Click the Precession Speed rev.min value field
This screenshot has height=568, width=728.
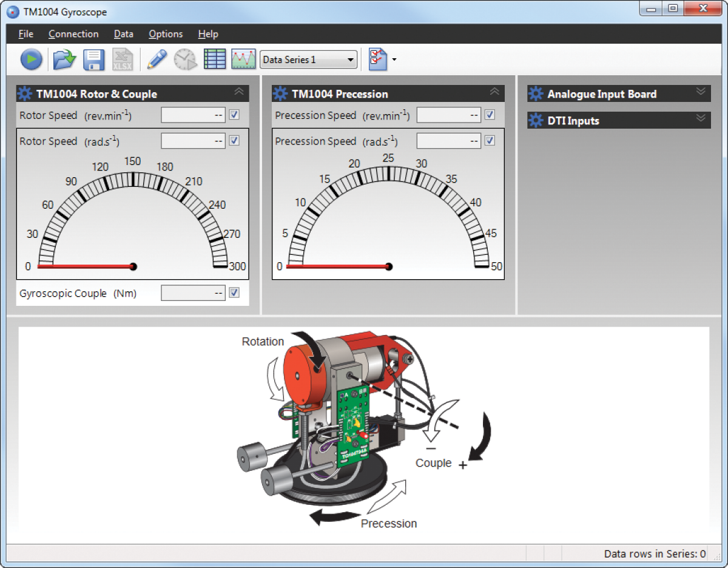[x=449, y=115]
